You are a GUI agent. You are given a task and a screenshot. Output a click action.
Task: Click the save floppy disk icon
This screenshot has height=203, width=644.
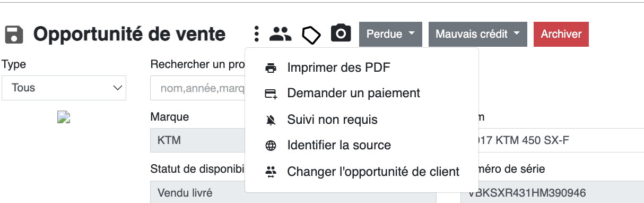tap(14, 35)
